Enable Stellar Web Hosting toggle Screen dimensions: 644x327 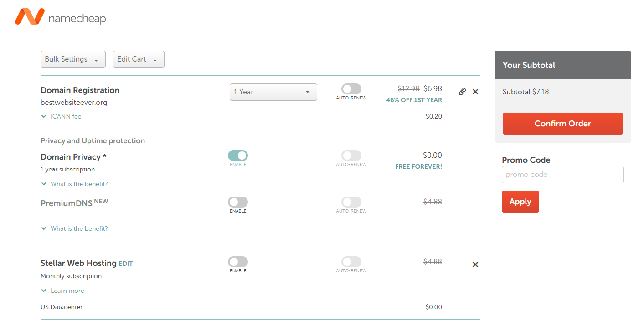pos(238,262)
